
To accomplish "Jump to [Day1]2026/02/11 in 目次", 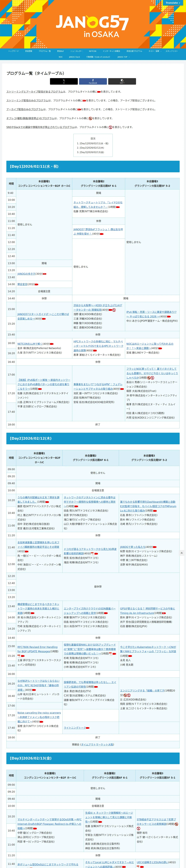I will 94,143.
